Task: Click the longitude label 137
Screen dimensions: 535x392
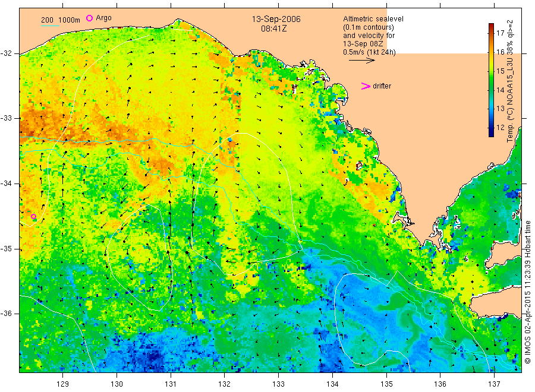Action: click(494, 384)
